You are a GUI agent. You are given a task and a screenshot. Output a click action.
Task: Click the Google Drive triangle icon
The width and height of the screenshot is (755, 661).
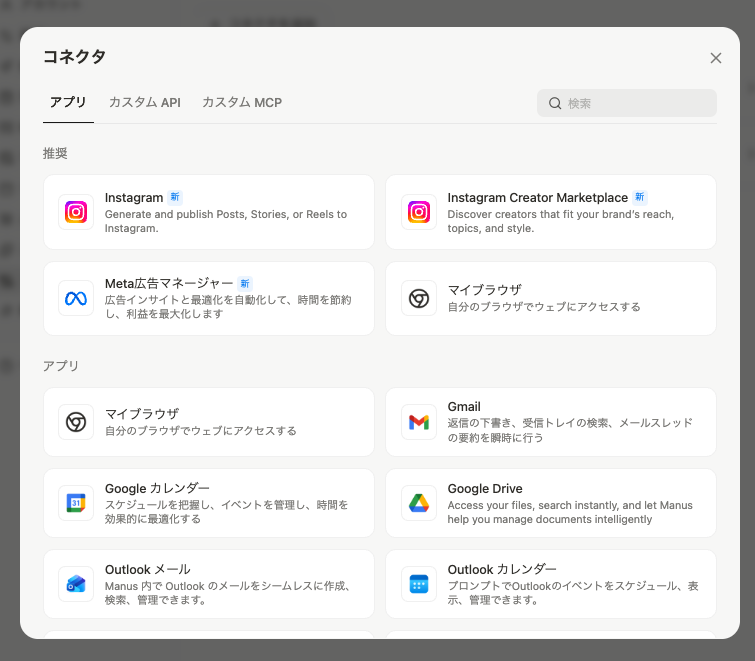[x=419, y=503]
